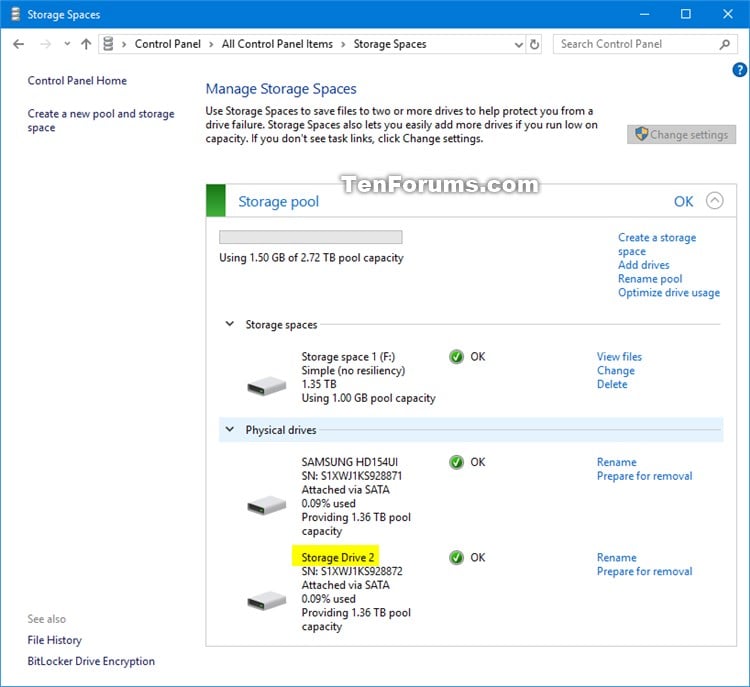
Task: Select Storage Spaces breadcrumb segment
Action: coord(390,44)
